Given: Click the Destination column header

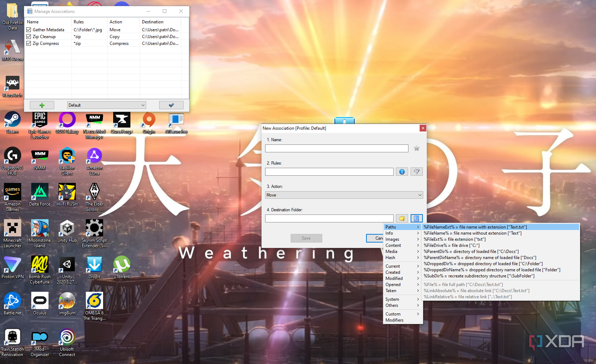Looking at the screenshot, I should pyautogui.click(x=161, y=22).
